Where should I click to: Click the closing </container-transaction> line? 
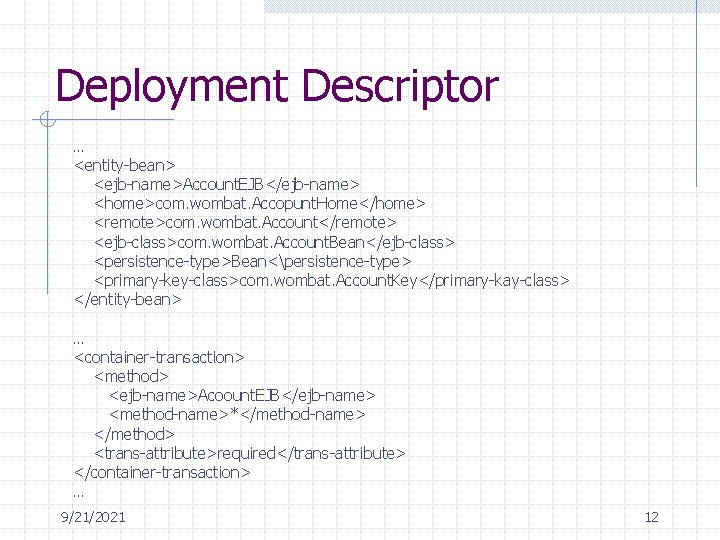coord(162,472)
